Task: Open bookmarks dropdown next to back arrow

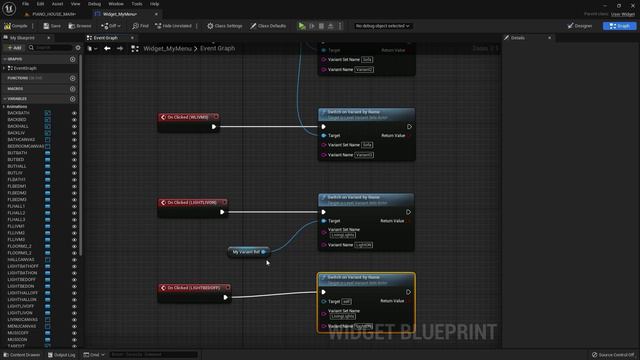Action: click(x=93, y=49)
